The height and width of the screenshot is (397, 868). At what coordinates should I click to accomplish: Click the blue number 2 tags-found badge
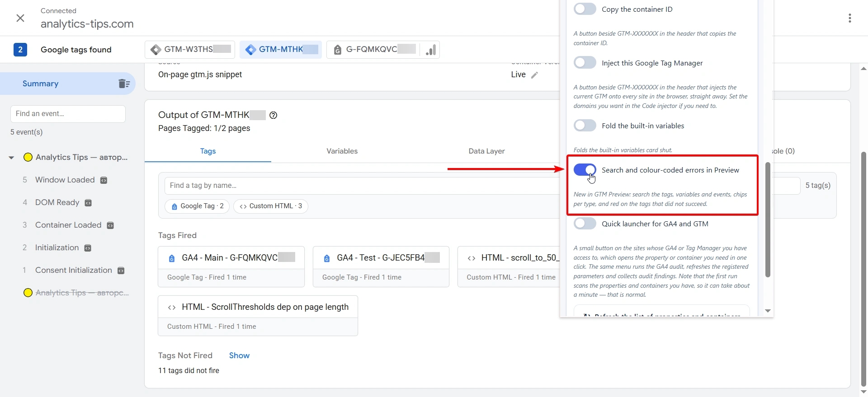point(20,50)
